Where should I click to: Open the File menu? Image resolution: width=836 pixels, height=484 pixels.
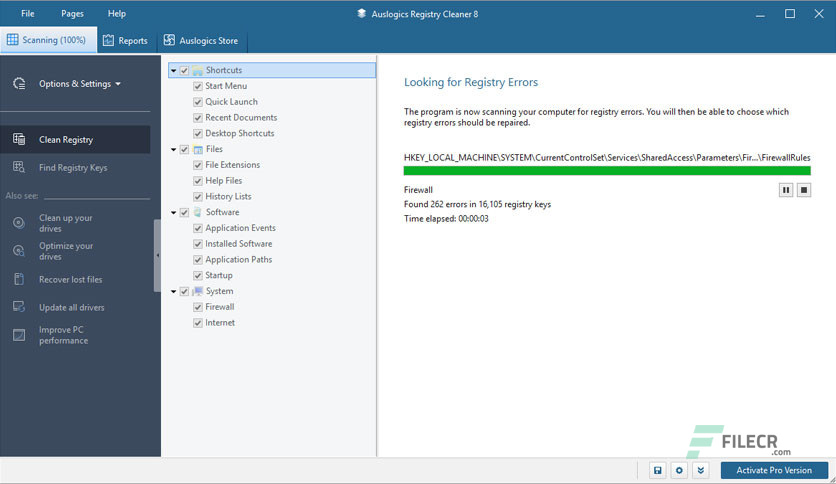coord(28,13)
